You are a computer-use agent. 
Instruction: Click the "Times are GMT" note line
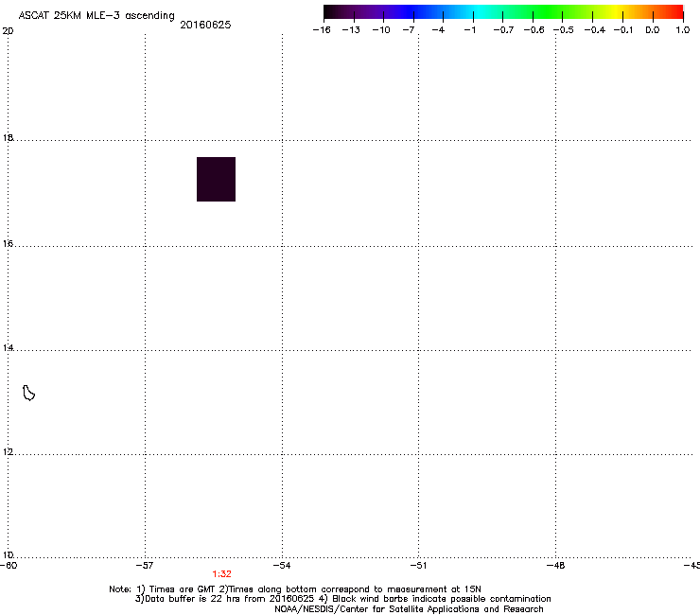pyautogui.click(x=295, y=589)
